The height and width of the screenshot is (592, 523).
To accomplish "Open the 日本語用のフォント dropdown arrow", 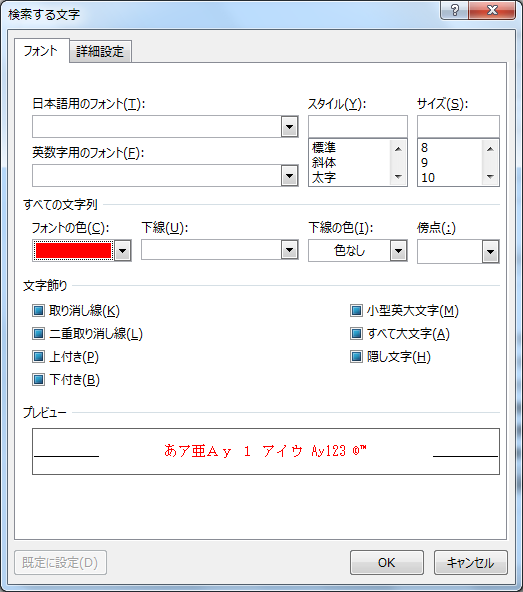I will (290, 126).
